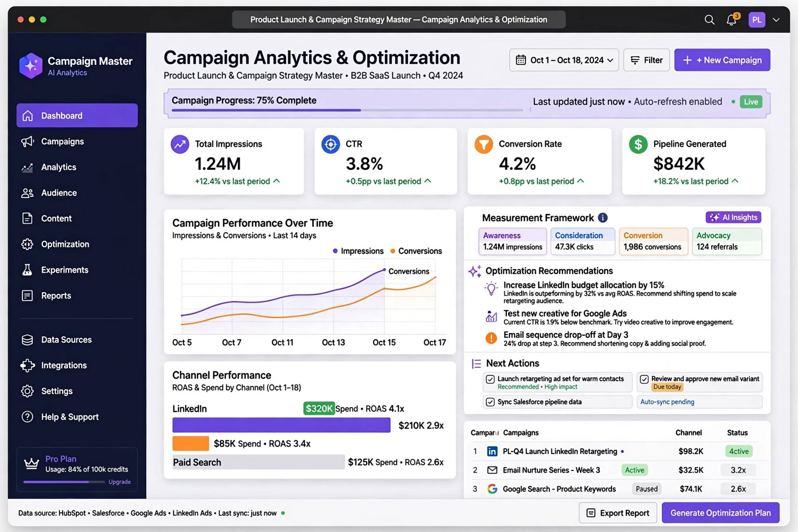
Task: Click the CTR target icon
Action: tap(330, 144)
